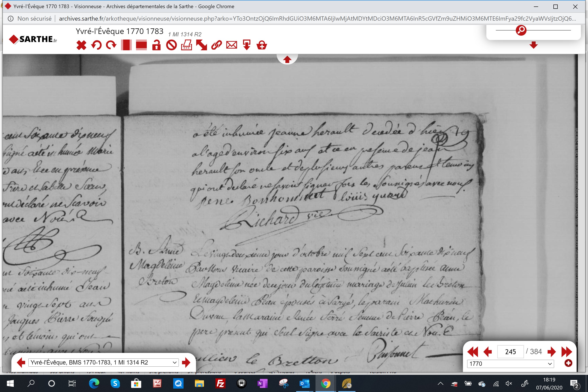Toggle full screen with diagonal arrows icon
The width and height of the screenshot is (588, 392).
202,45
